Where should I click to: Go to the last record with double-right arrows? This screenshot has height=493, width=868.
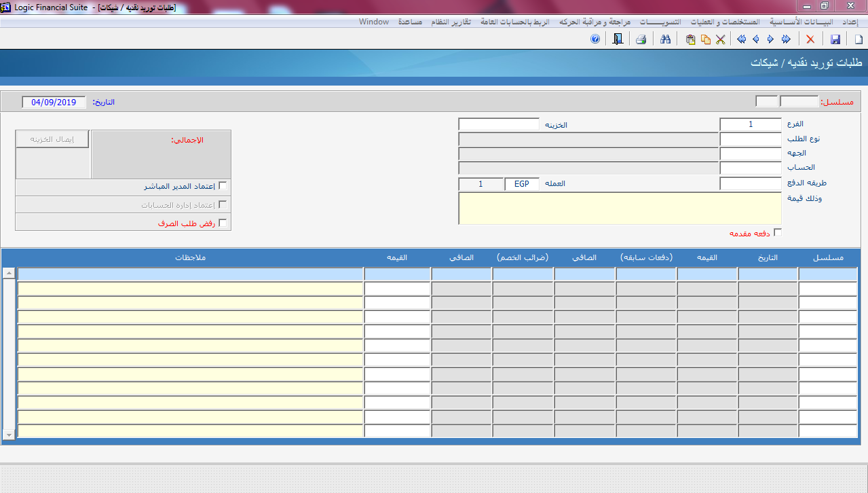tap(786, 39)
